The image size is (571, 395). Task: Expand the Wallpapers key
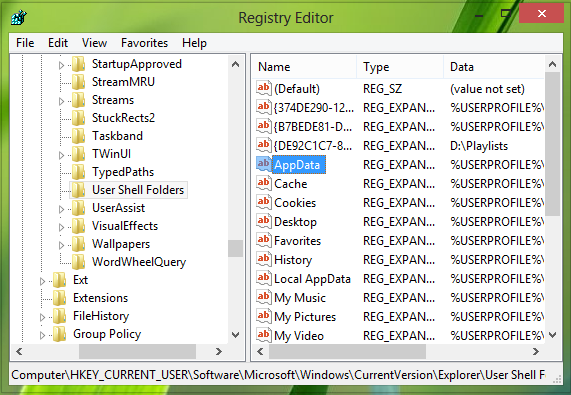61,245
